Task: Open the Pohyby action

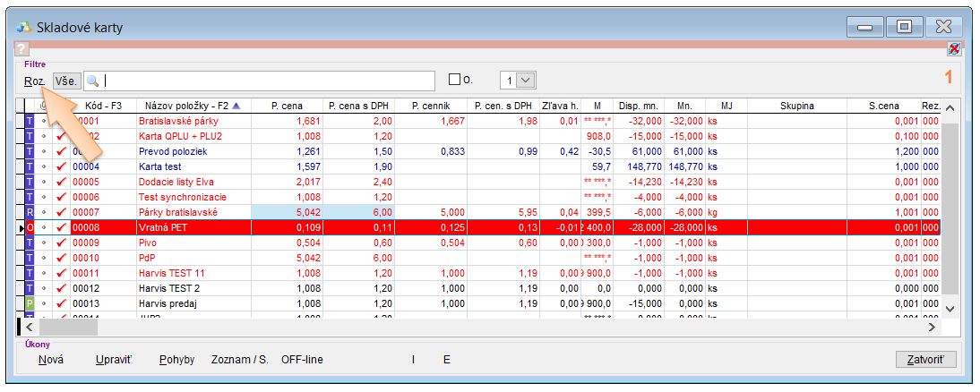Action: (x=176, y=360)
